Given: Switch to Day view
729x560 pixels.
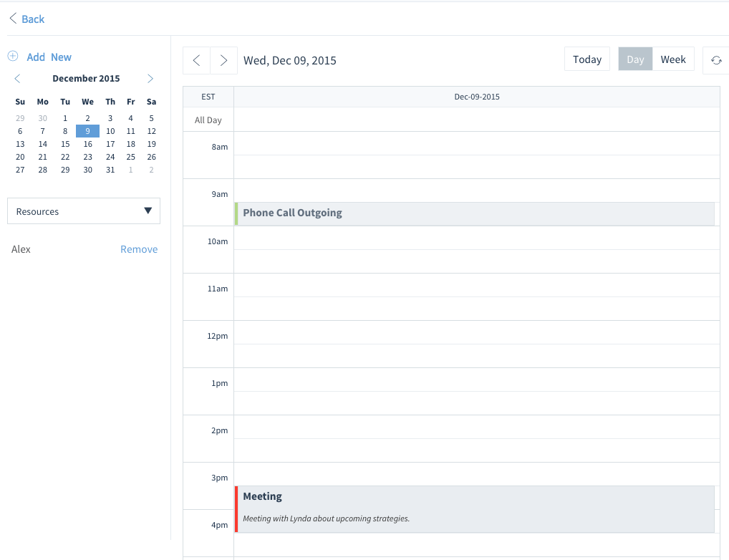Looking at the screenshot, I should coord(635,59).
